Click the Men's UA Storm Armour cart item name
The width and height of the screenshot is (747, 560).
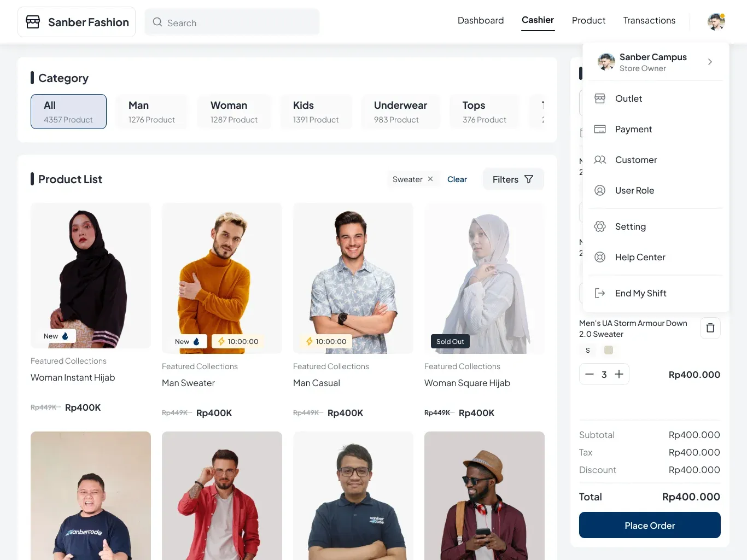click(x=633, y=329)
